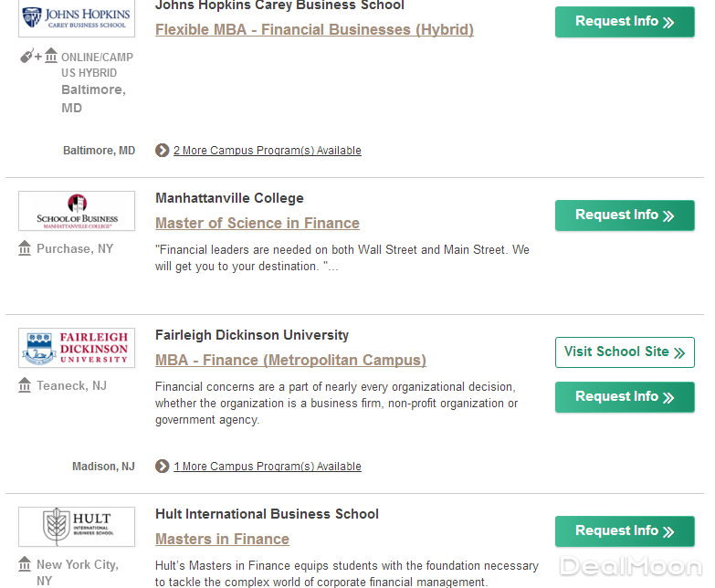This screenshot has height=588, width=715.
Task: Click online mouse icon under Johns Hopkins logo
Action: (x=27, y=57)
